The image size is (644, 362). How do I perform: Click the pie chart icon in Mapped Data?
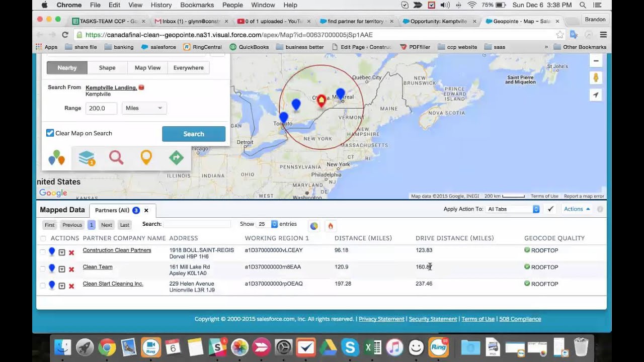[314, 226]
